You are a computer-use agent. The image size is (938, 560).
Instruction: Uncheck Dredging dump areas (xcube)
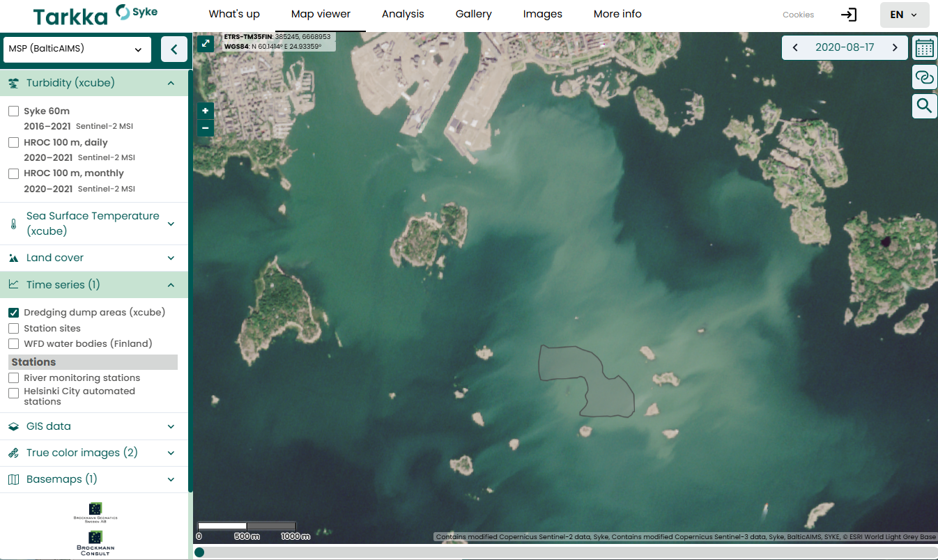(x=13, y=313)
